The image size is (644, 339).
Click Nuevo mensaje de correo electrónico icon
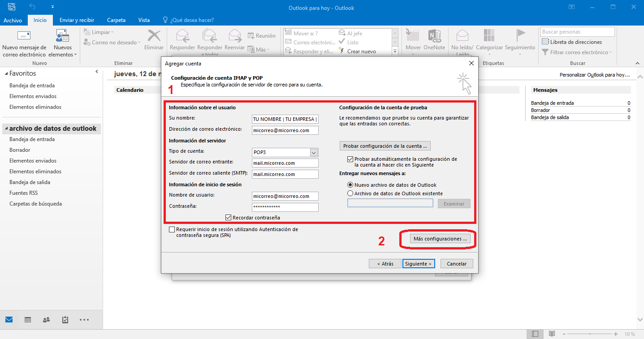tap(24, 35)
